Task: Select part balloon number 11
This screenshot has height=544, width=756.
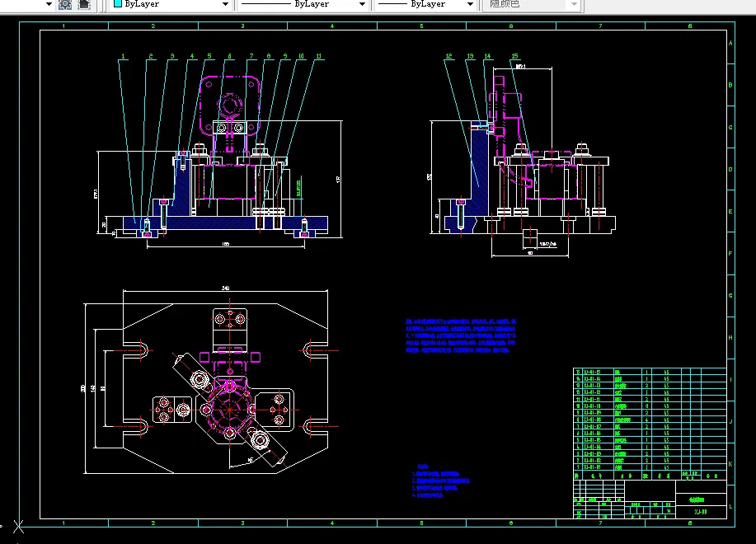Action: [319, 56]
